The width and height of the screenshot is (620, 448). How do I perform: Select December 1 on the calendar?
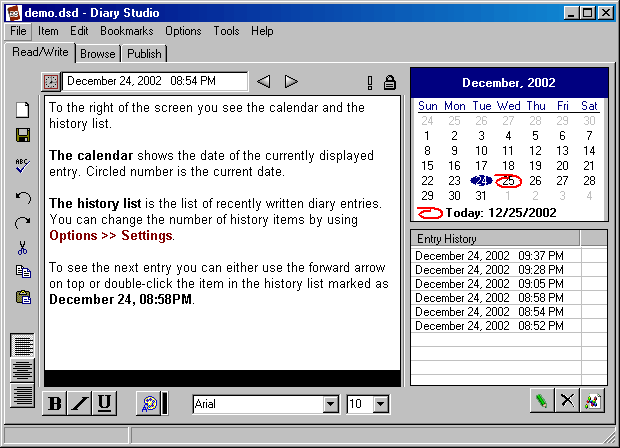427,136
